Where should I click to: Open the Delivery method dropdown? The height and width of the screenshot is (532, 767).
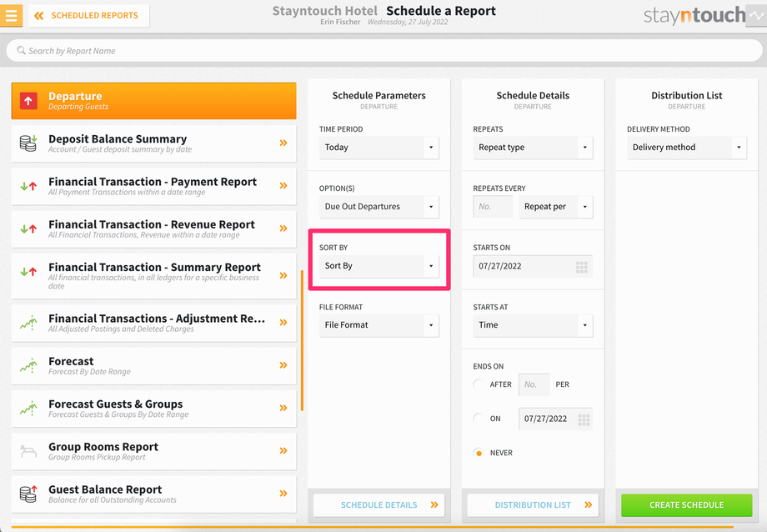(x=687, y=148)
